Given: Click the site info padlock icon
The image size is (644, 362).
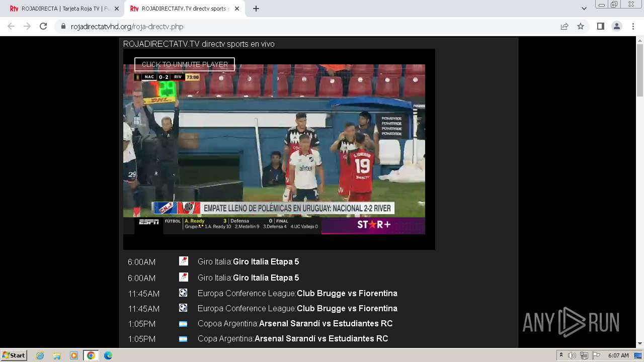Looking at the screenshot, I should tap(63, 27).
